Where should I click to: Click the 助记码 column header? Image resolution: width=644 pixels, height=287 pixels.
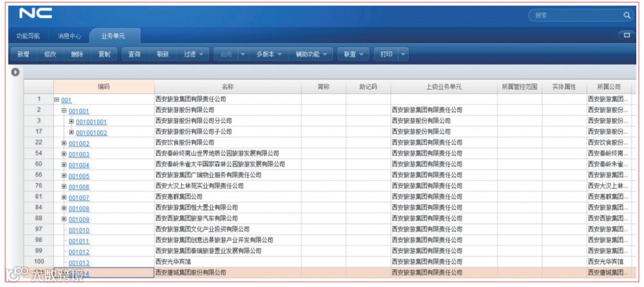tap(369, 87)
